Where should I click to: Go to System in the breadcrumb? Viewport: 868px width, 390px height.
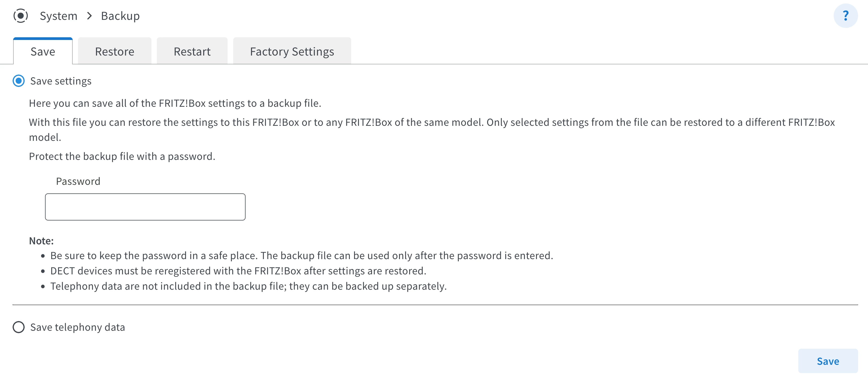[59, 16]
